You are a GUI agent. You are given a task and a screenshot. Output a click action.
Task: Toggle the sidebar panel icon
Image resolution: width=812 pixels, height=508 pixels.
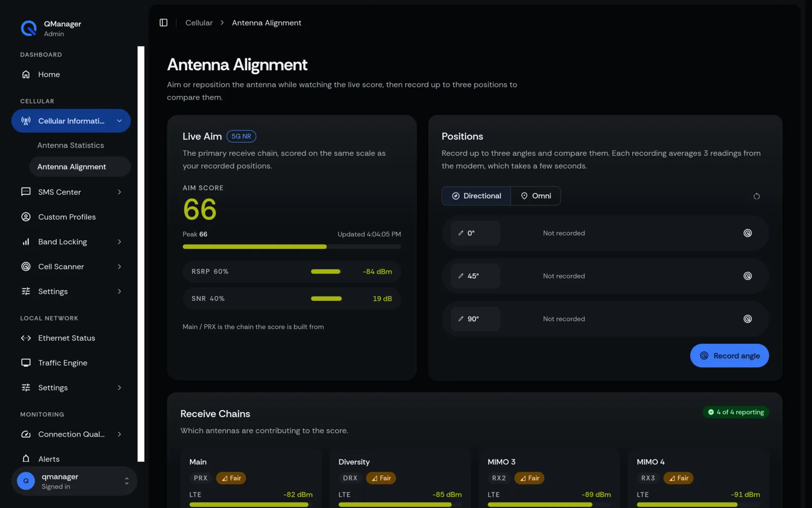(x=163, y=23)
